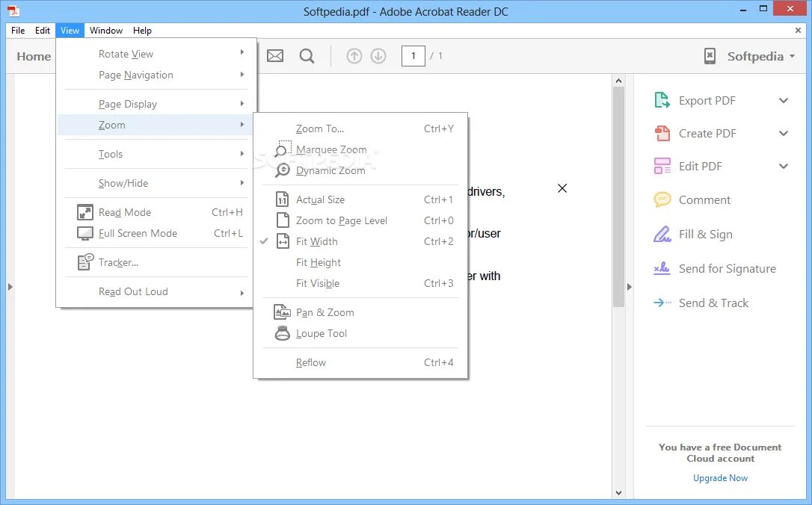Screen dimensions: 812x505
Task: Close the document with menu bar X
Action: click(x=798, y=31)
